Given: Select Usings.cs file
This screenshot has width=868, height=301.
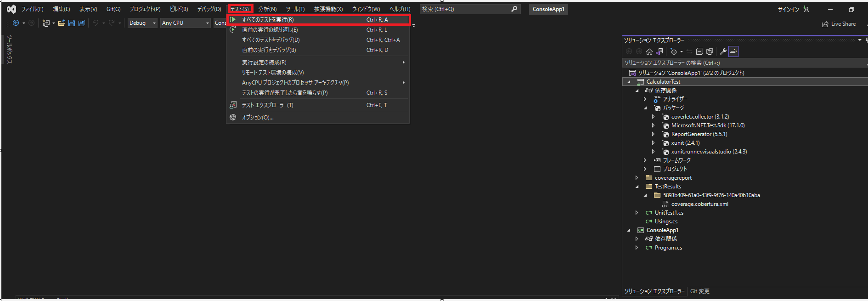Looking at the screenshot, I should tap(666, 221).
